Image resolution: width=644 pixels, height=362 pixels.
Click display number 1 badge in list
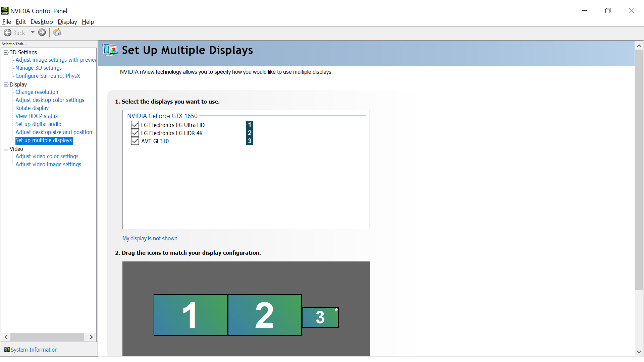(250, 125)
